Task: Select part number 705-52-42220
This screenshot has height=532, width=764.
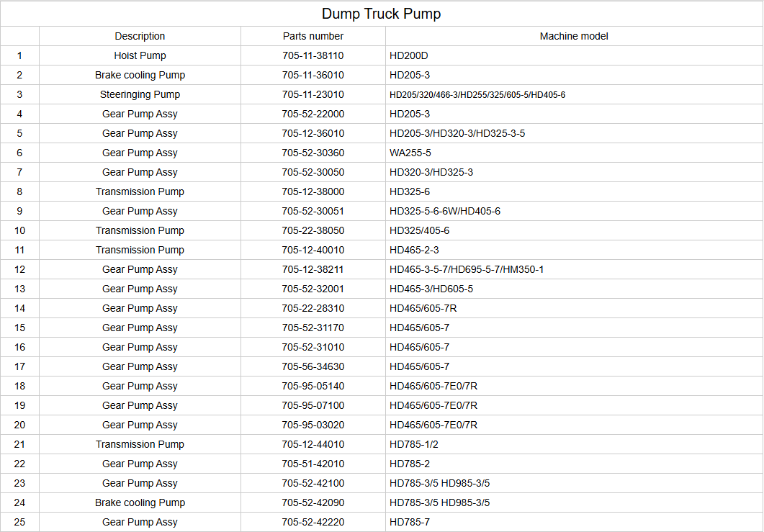Action: tap(313, 523)
